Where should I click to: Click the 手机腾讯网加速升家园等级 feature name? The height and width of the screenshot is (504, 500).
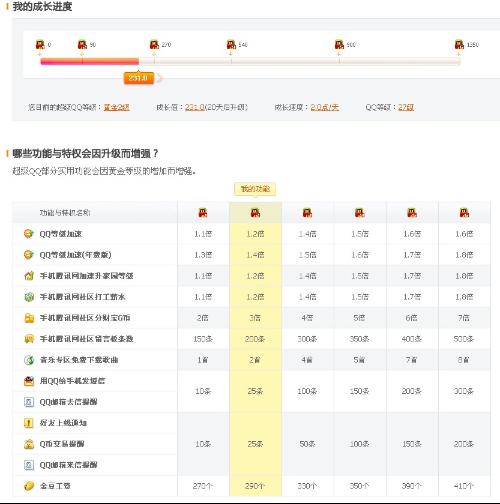tap(87, 276)
